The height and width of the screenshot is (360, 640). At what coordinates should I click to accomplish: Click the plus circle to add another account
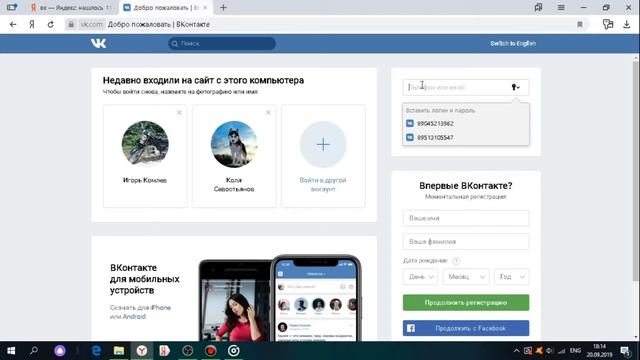pyautogui.click(x=323, y=144)
